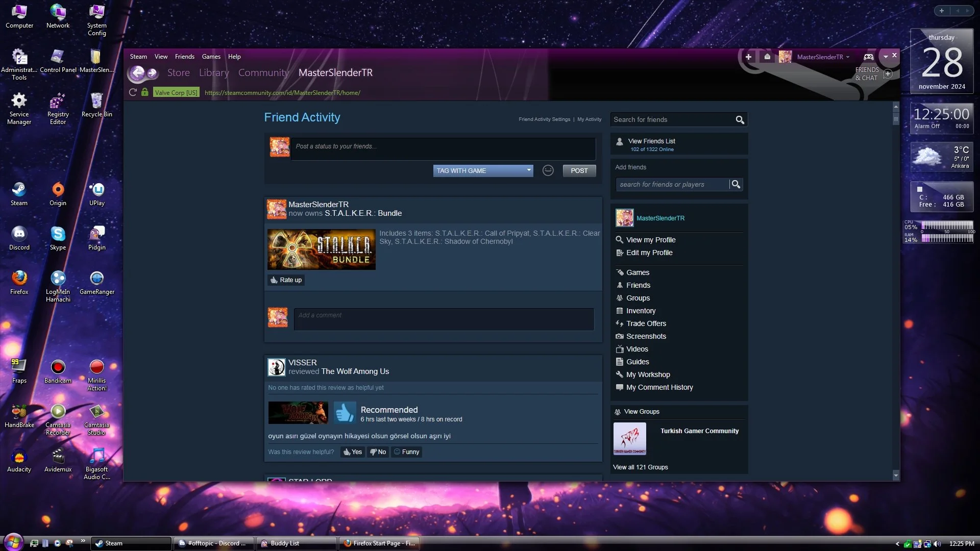This screenshot has height=551, width=980.
Task: Open Trade Offers in sidebar
Action: pyautogui.click(x=646, y=323)
